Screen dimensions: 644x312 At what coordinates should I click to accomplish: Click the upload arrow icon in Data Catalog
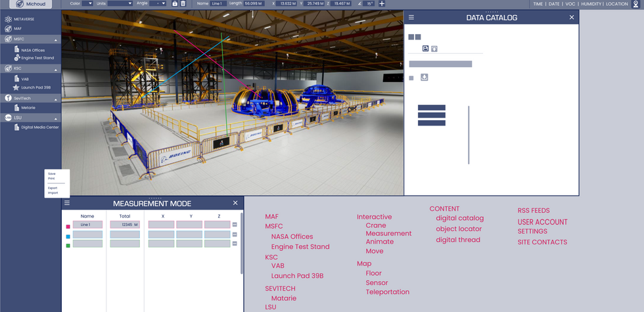tap(434, 49)
